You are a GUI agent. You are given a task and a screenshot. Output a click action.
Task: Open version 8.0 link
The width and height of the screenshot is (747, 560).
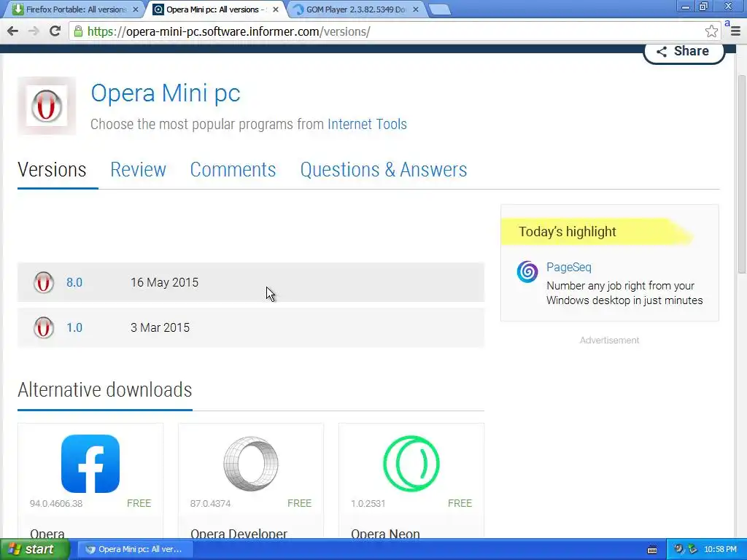tap(74, 282)
